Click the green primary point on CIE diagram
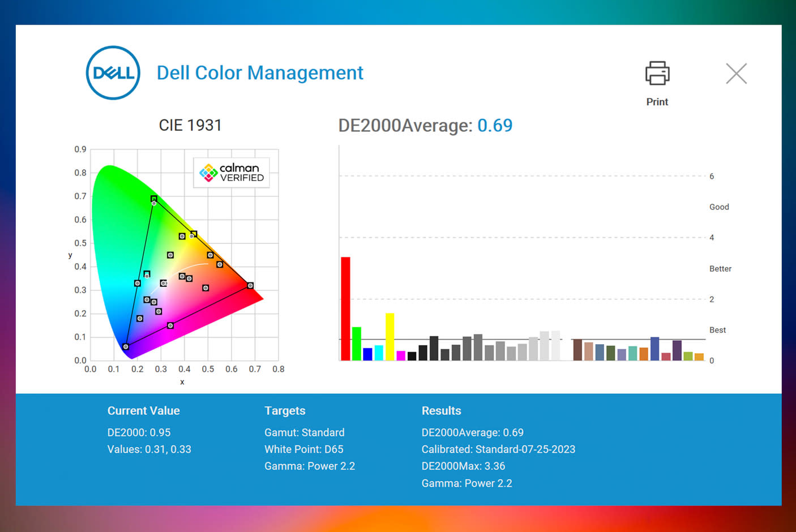Screen dimensions: 796x532 (154, 199)
